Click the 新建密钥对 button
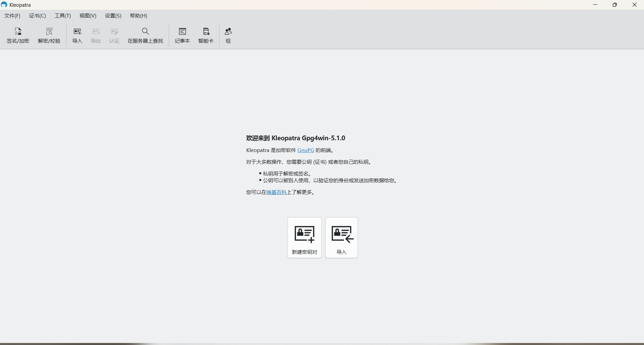The width and height of the screenshot is (644, 345). click(305, 238)
